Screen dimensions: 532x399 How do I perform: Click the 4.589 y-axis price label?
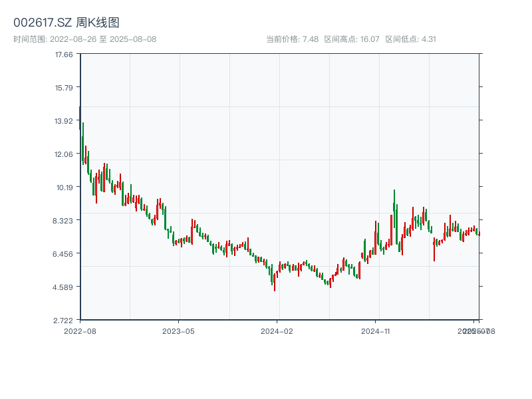click(64, 287)
